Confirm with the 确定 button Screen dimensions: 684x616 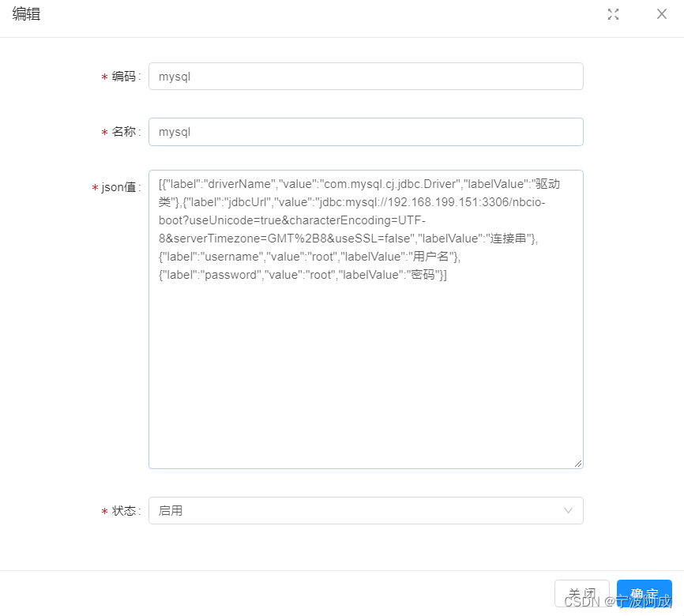[x=645, y=593]
